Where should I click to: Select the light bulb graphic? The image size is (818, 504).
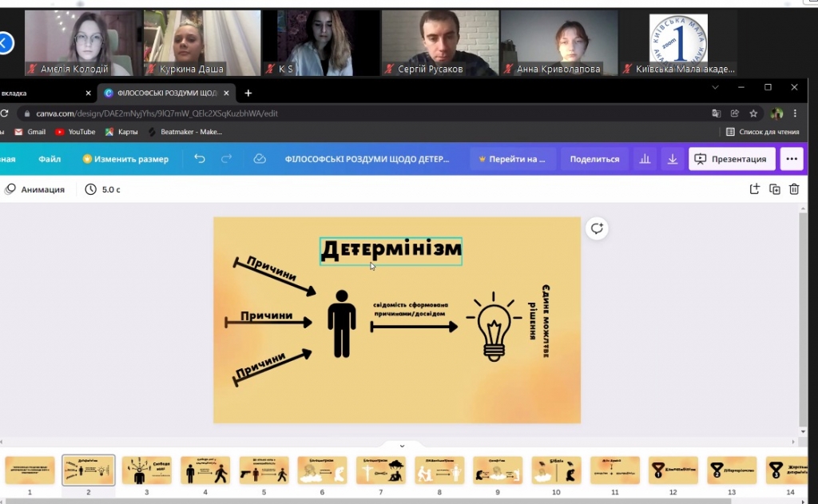point(494,327)
